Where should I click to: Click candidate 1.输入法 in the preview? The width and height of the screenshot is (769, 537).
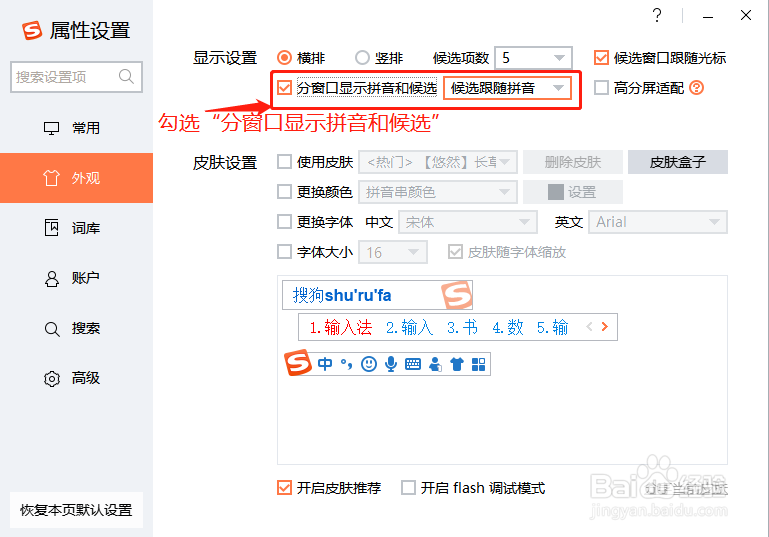click(340, 327)
